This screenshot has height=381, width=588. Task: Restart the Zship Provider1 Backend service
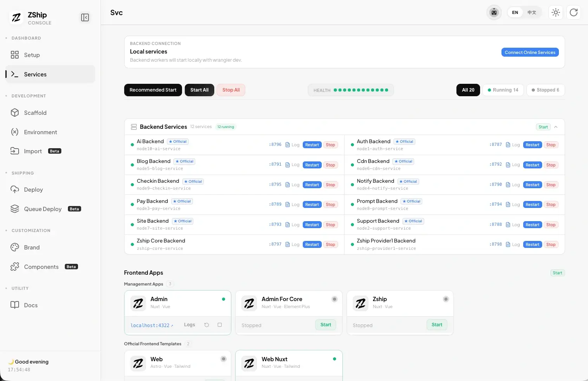click(x=532, y=244)
